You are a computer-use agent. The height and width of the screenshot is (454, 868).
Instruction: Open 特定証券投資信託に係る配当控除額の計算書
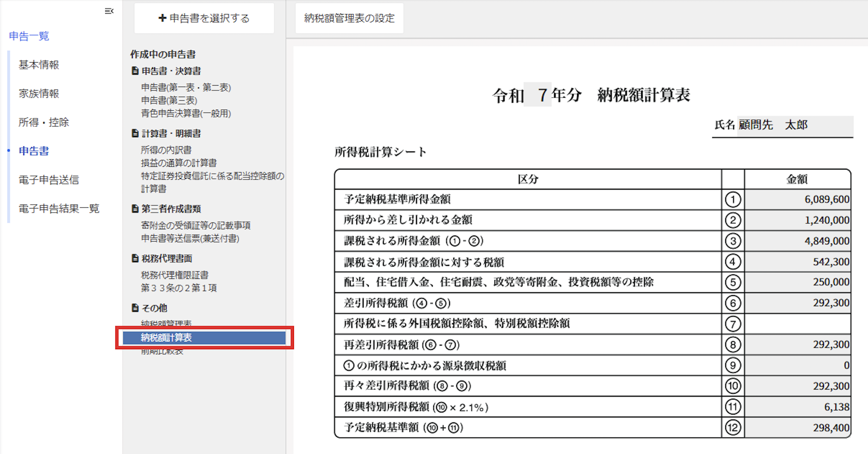click(212, 182)
